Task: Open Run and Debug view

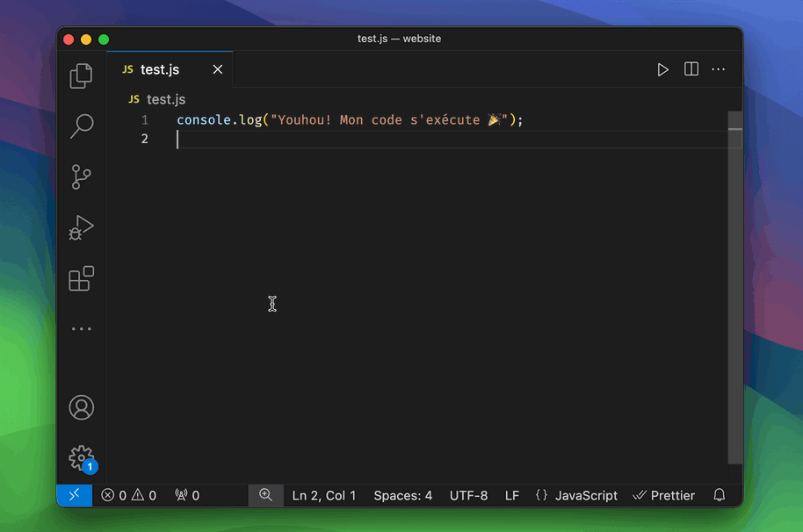Action: click(81, 227)
